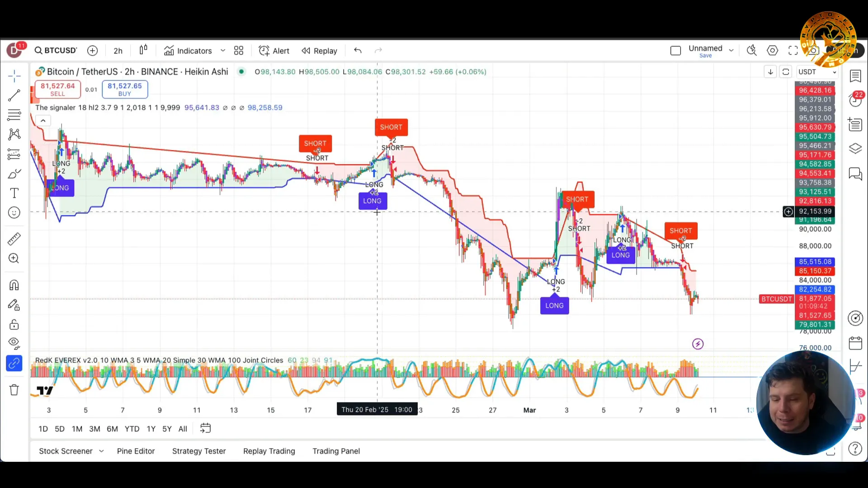
Task: Select the brush drawing tool
Action: point(14,174)
